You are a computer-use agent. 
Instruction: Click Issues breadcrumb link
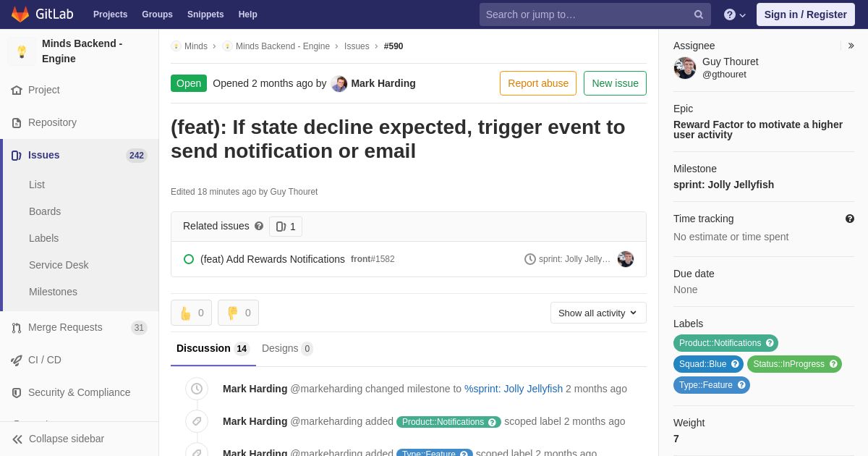click(357, 46)
